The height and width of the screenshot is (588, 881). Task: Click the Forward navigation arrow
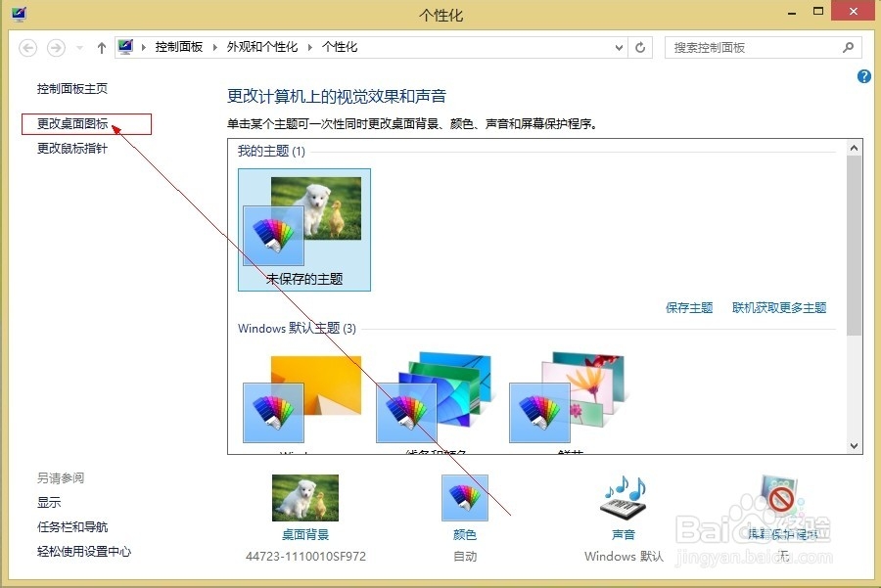[x=56, y=48]
